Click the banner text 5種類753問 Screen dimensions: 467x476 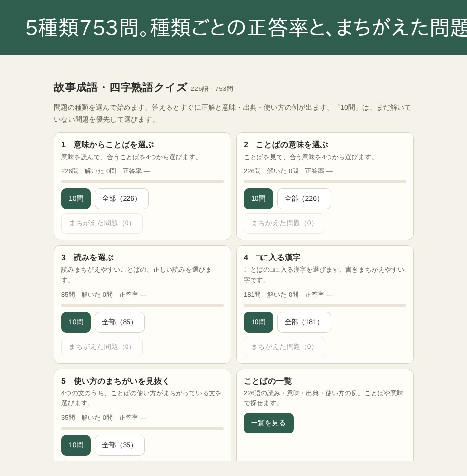[83, 28]
